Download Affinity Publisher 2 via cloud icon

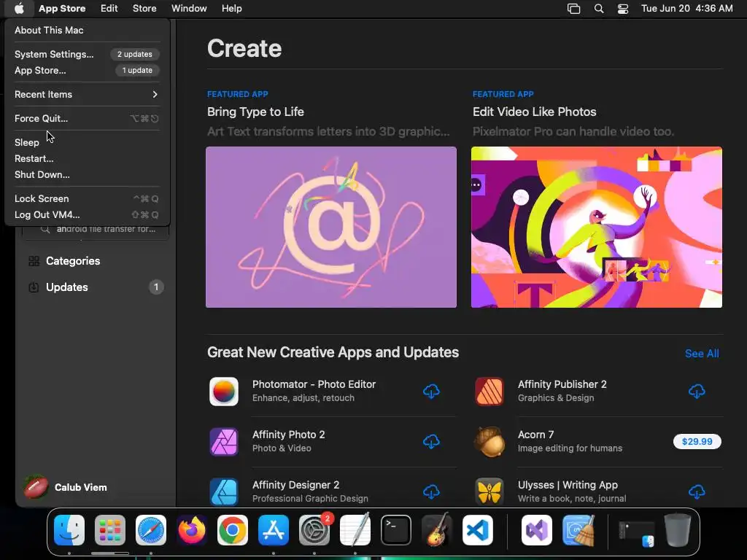(x=697, y=392)
